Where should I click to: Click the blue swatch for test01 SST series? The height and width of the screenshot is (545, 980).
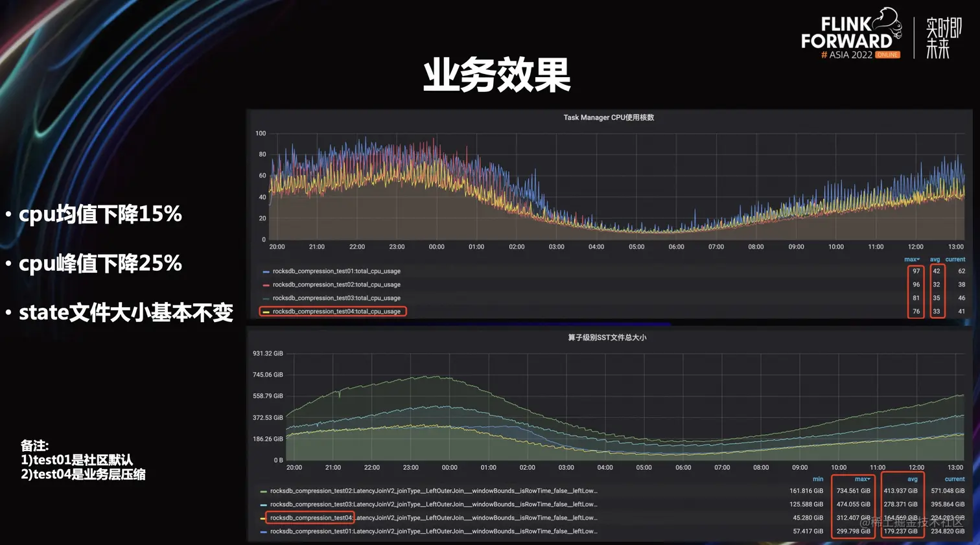point(263,532)
